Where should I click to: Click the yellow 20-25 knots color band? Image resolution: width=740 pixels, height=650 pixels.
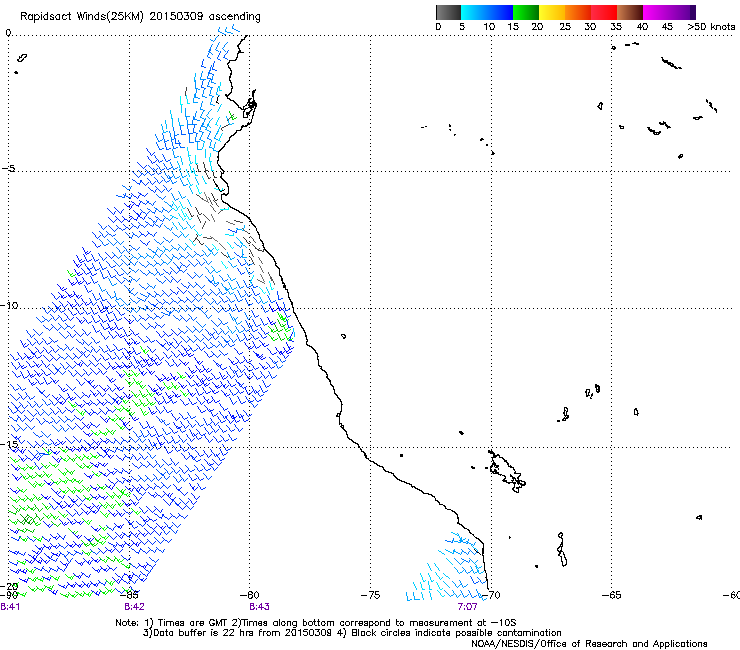552,12
